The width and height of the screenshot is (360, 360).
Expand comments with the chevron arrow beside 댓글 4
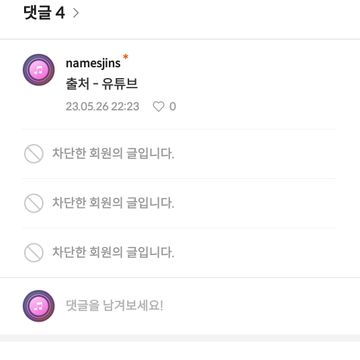pyautogui.click(x=76, y=13)
